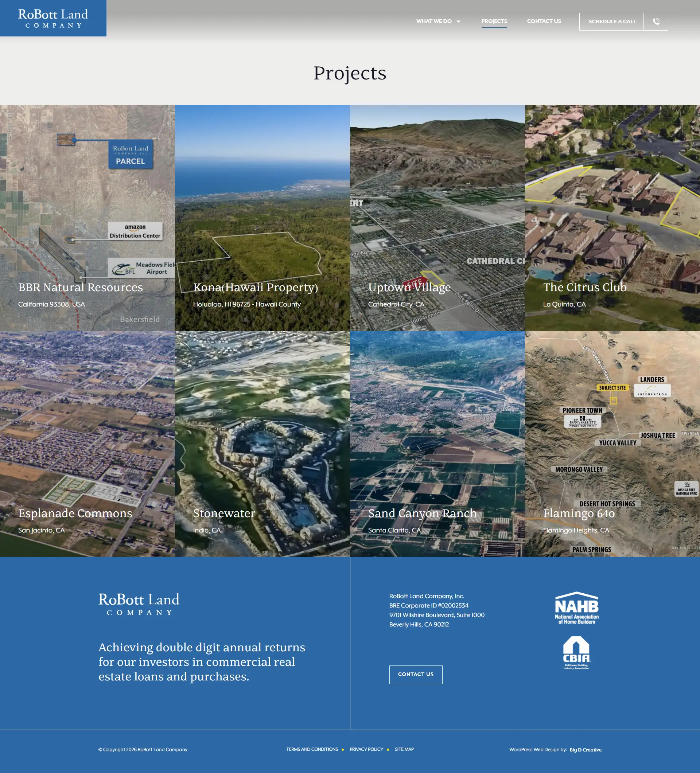Open the Terms and Conditions link
This screenshot has width=700, height=773.
click(312, 749)
